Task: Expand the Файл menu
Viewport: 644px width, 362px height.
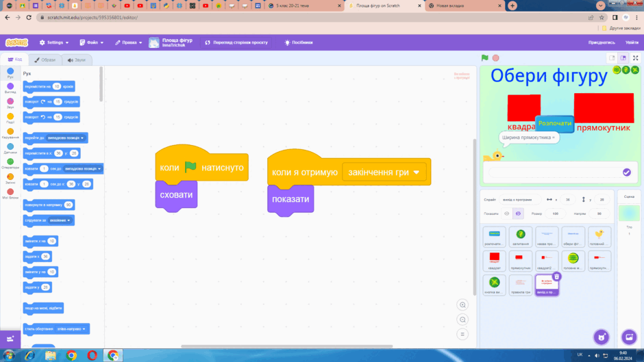Action: click(92, 42)
